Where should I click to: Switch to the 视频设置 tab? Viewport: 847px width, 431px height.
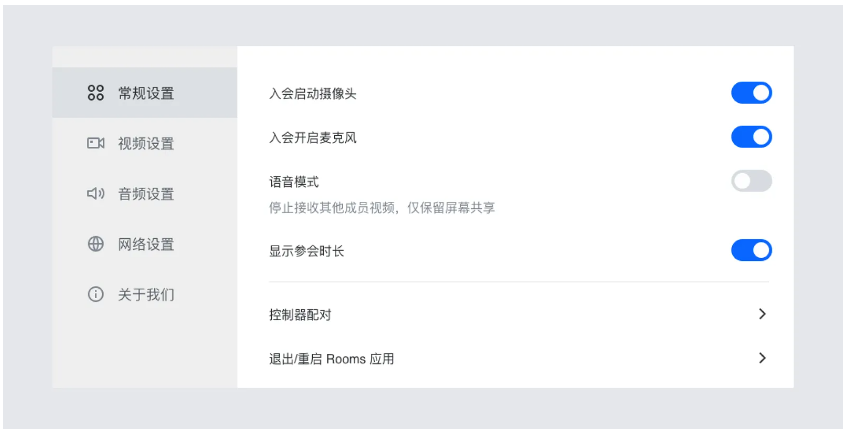tap(146, 143)
